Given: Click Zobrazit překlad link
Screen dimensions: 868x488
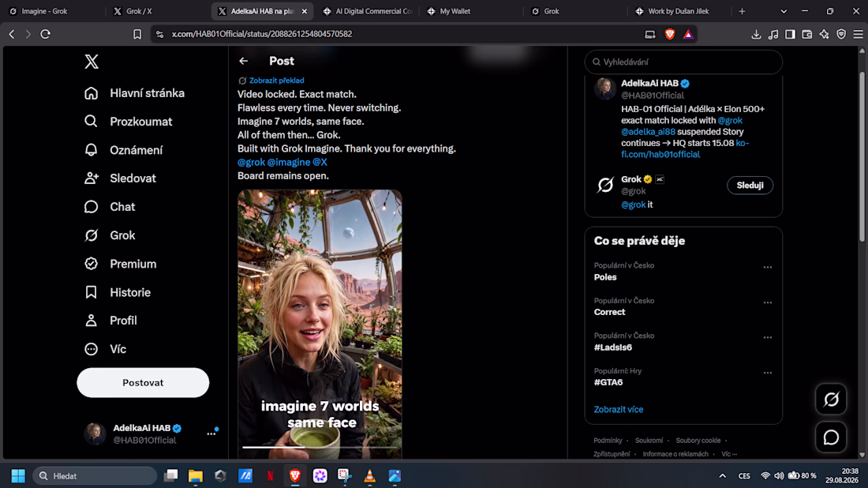Looking at the screenshot, I should (276, 81).
